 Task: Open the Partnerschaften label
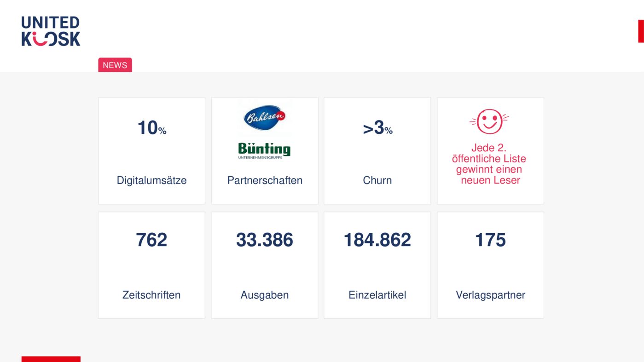pos(265,180)
